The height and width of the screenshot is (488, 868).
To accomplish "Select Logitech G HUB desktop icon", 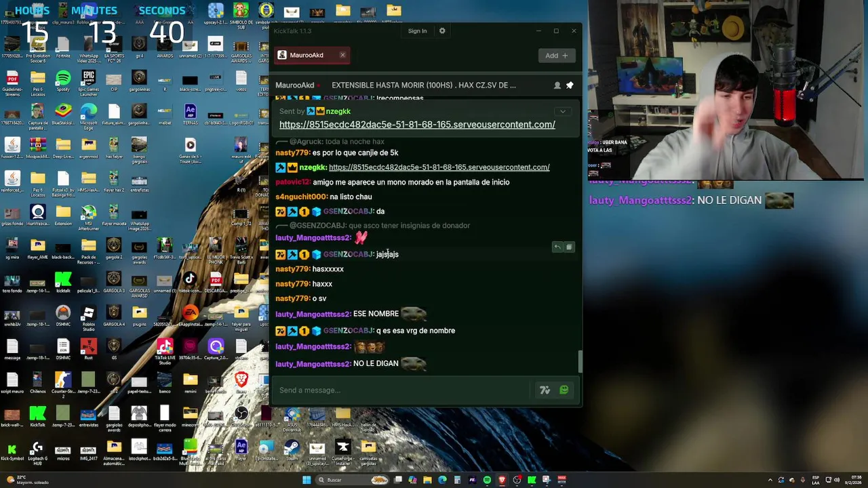I will [x=38, y=453].
